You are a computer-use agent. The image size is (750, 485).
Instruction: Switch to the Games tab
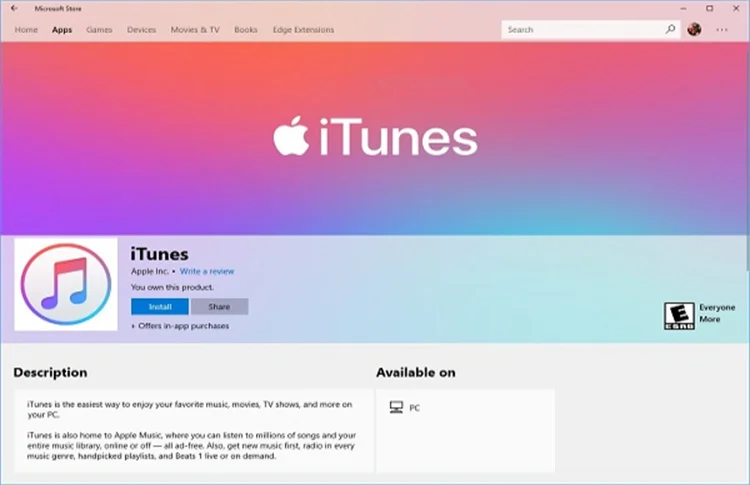(x=99, y=30)
